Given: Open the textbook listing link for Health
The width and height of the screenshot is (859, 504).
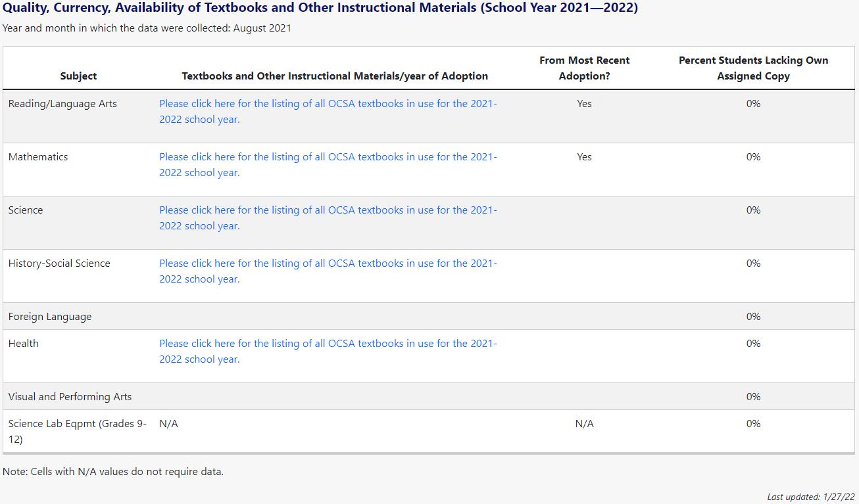Looking at the screenshot, I should click(328, 344).
